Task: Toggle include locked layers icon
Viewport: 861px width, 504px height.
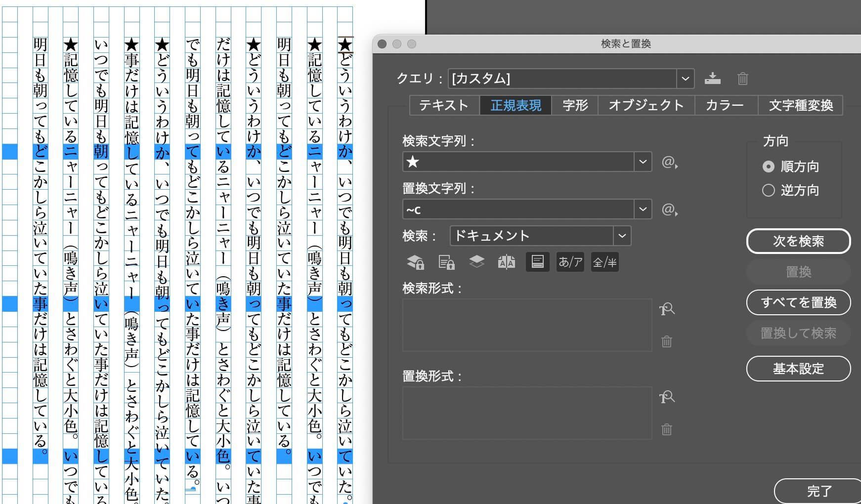Action: [x=415, y=262]
